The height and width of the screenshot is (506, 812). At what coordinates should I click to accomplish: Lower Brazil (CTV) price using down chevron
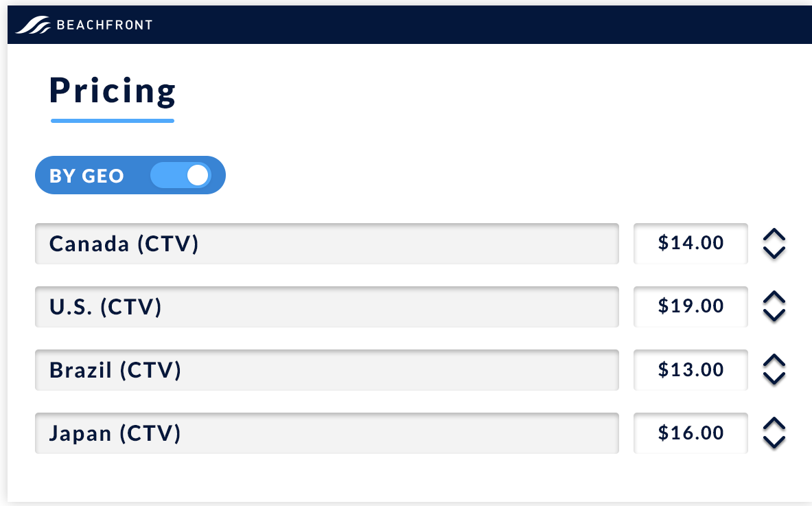pyautogui.click(x=774, y=378)
